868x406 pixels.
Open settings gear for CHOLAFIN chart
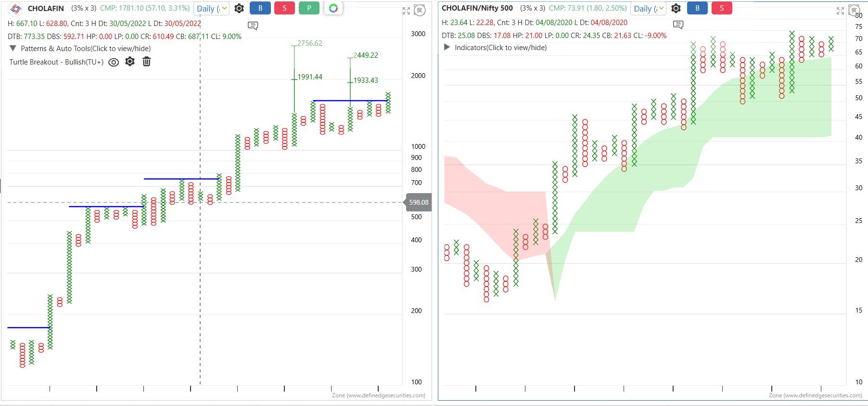[239, 8]
